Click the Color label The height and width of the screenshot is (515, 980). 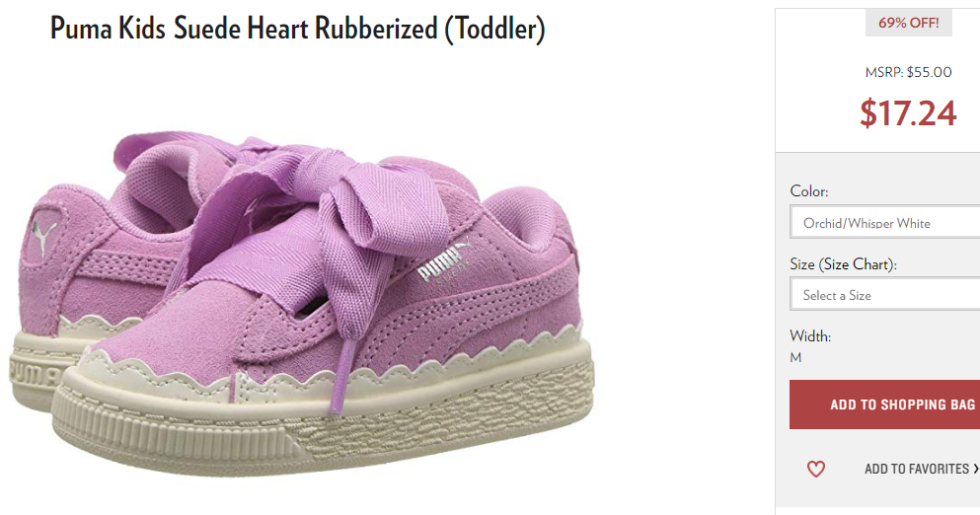pyautogui.click(x=809, y=191)
